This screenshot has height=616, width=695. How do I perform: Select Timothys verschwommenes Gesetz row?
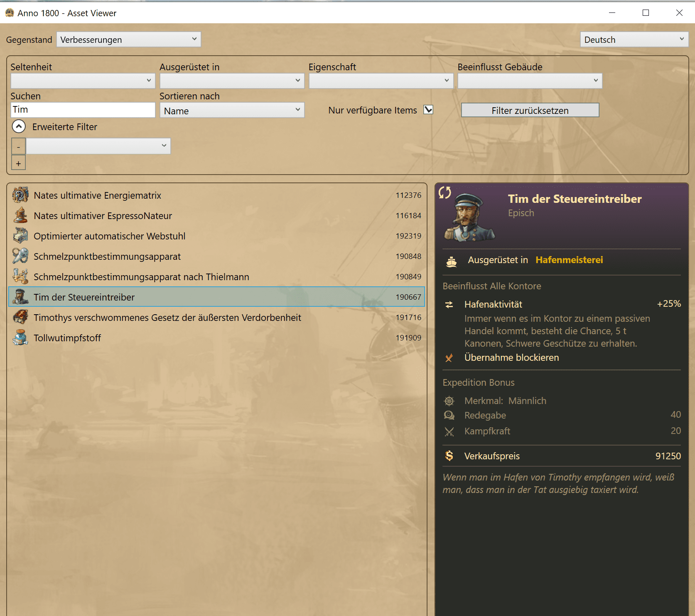click(216, 317)
